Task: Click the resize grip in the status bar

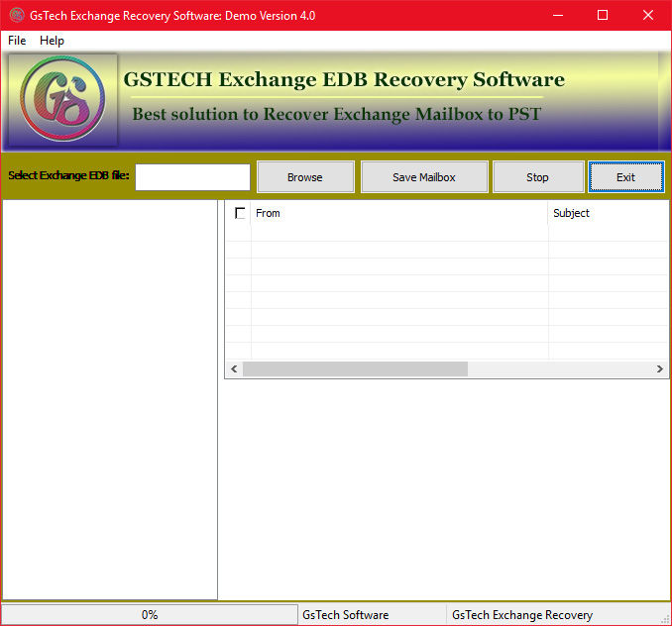Action: click(x=665, y=619)
